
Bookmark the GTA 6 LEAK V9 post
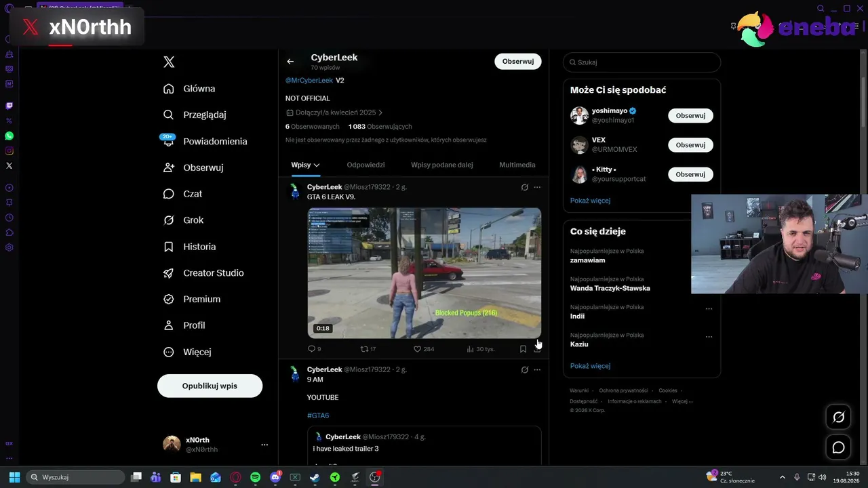tap(523, 349)
